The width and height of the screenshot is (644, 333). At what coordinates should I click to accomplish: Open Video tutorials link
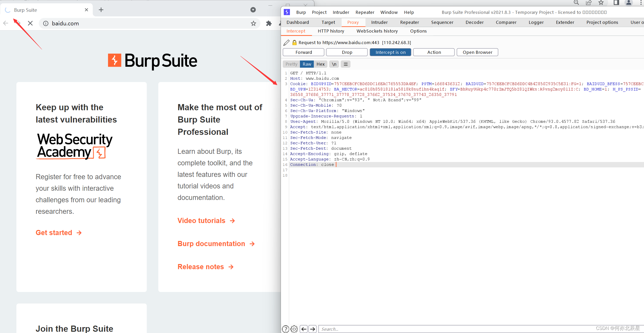[206, 221]
